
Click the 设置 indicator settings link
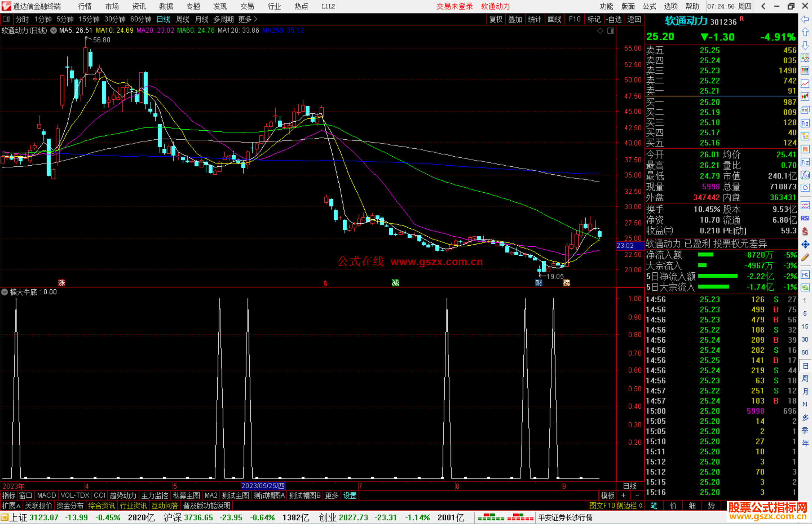pyautogui.click(x=350, y=495)
